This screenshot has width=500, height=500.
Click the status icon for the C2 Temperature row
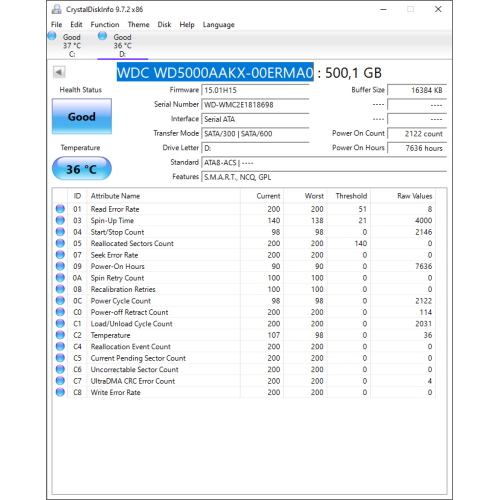(60, 335)
